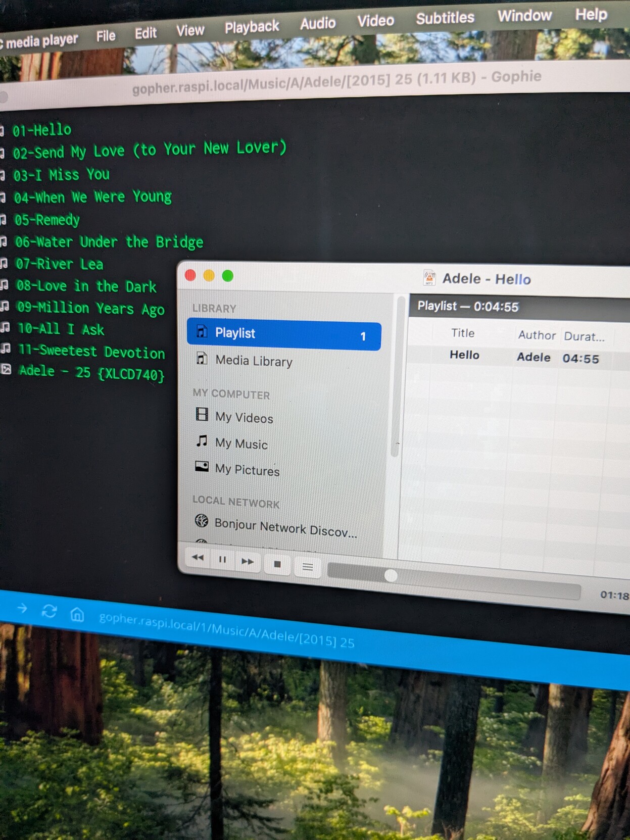Viewport: 630px width, 840px height.
Task: Click the My Pictures image icon
Action: [x=202, y=466]
